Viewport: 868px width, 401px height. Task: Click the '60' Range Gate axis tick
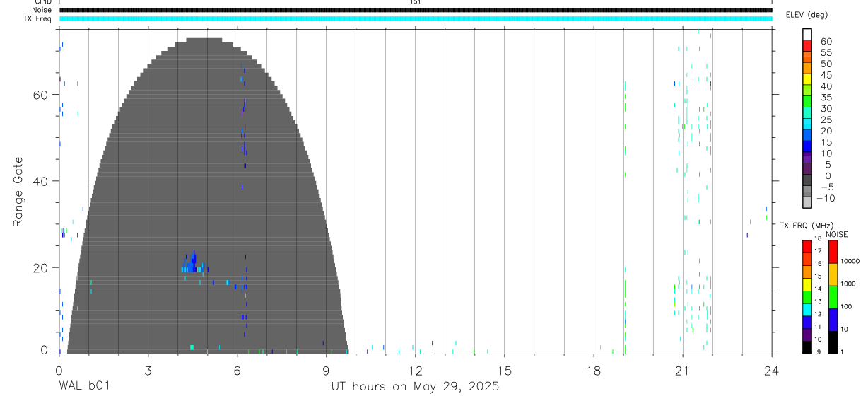(x=40, y=95)
